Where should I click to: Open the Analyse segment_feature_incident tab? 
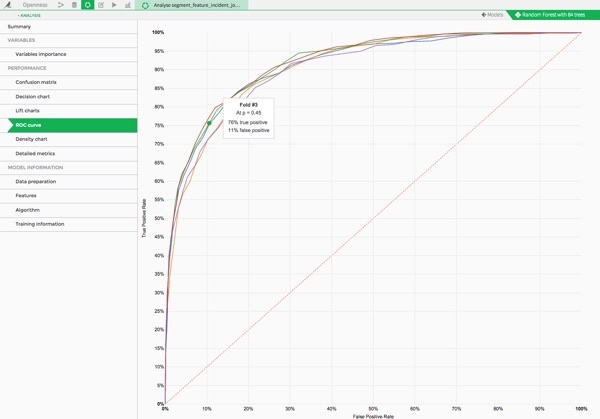pyautogui.click(x=192, y=5)
